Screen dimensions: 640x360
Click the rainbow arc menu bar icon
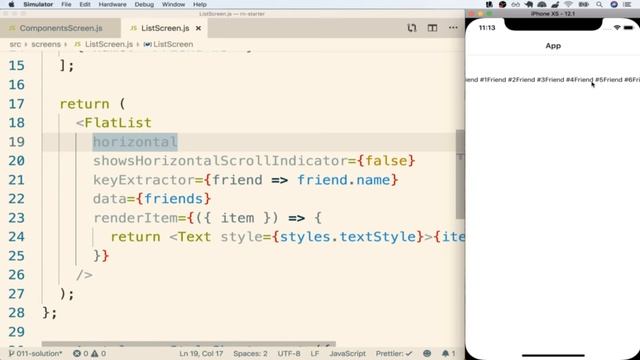pyautogui.click(x=542, y=4)
